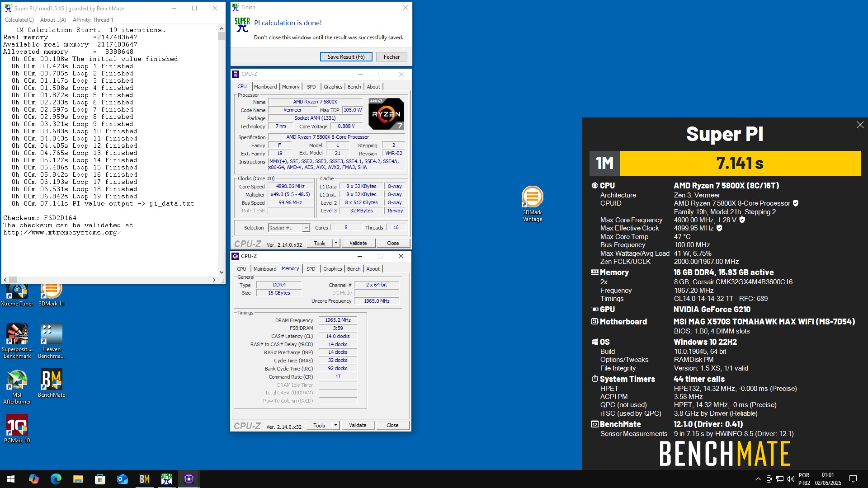868x488 pixels.
Task: Open the About...(A) menu in Super PI
Action: [x=53, y=20]
